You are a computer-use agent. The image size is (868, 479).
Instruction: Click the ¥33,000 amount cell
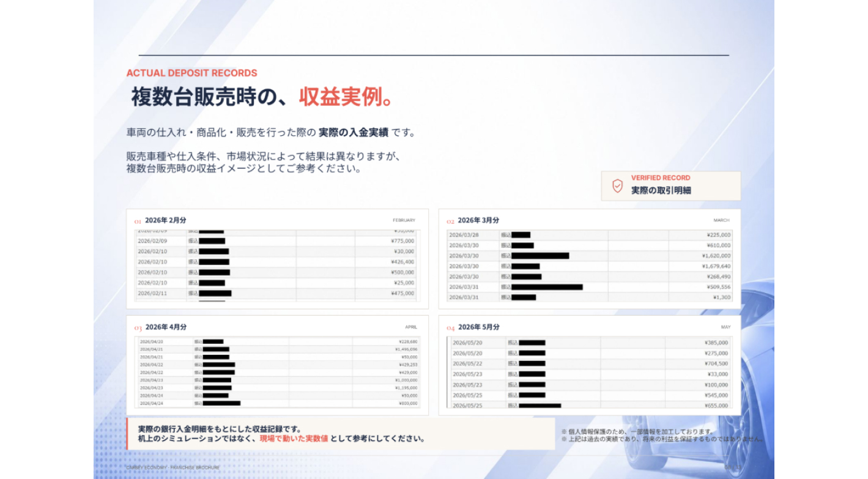(718, 374)
